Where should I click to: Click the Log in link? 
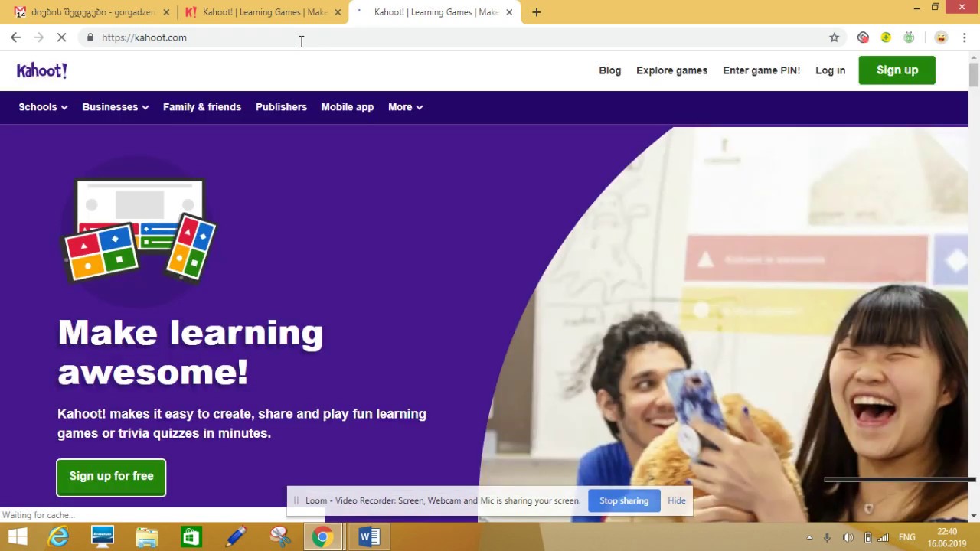(831, 70)
